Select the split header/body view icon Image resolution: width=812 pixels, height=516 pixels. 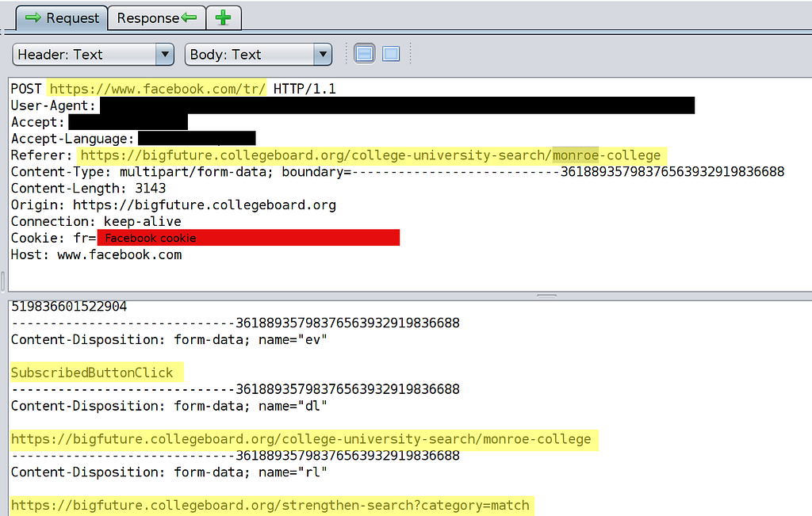365,54
